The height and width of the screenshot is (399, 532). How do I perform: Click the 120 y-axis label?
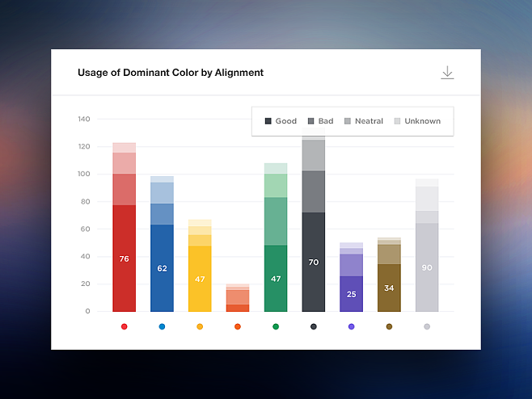coord(84,146)
